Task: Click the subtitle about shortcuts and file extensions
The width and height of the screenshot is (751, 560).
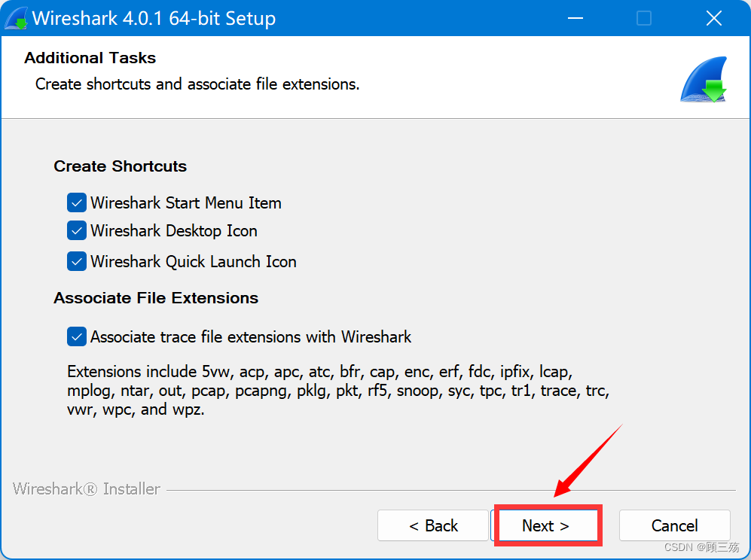Action: pyautogui.click(x=197, y=84)
